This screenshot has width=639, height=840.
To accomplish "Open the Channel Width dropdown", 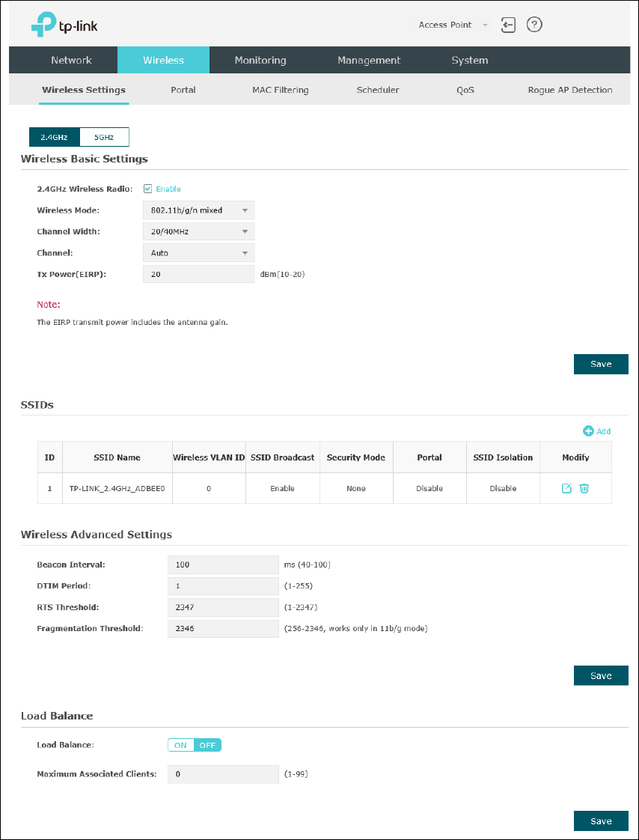I will pos(199,231).
